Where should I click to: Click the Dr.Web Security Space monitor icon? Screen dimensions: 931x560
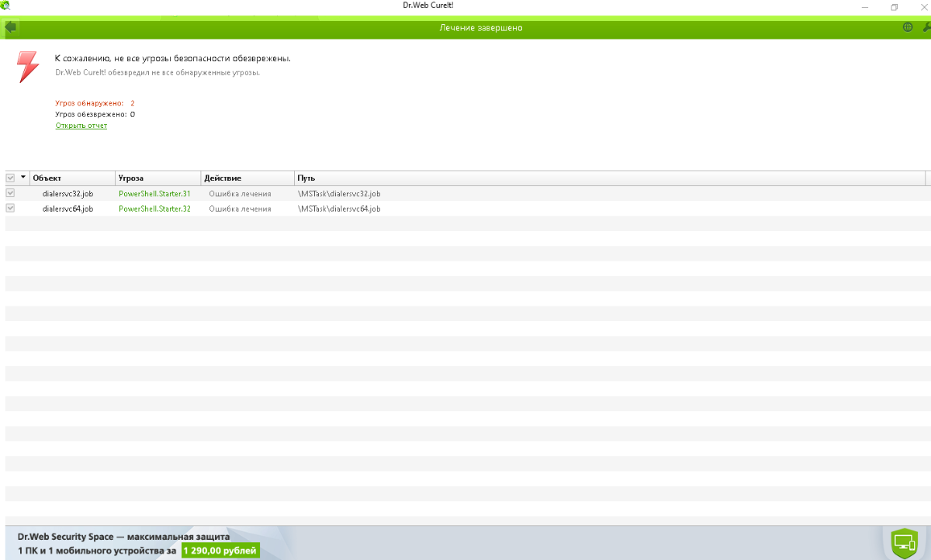905,542
